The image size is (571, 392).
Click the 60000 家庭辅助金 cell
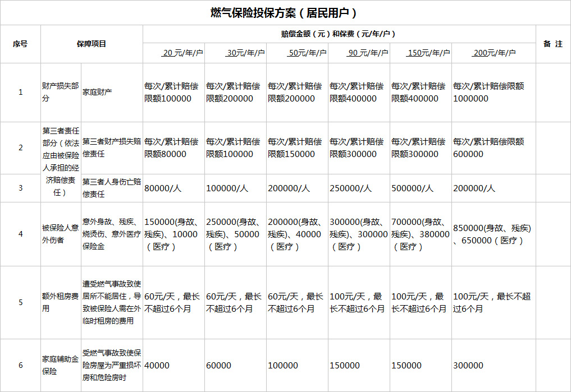[236, 366]
